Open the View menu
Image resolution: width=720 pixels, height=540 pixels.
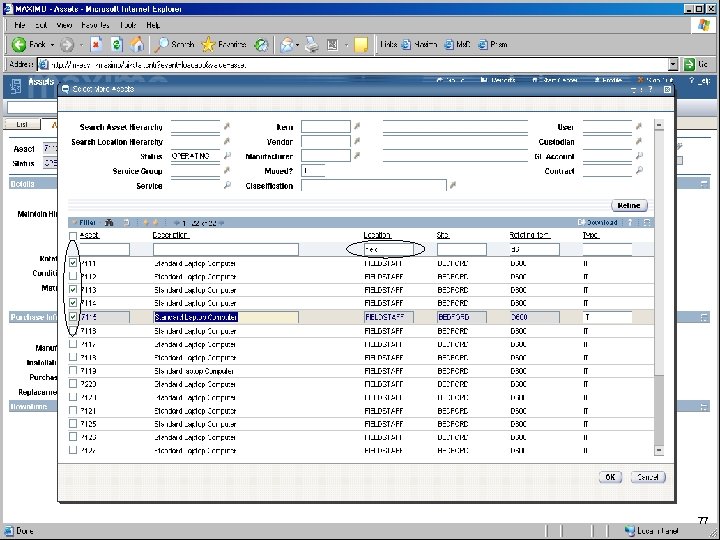64,25
